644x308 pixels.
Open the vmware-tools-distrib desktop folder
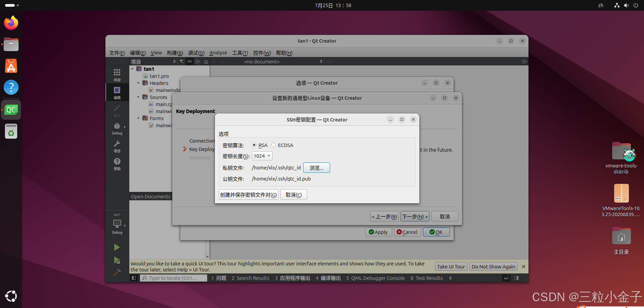click(621, 158)
